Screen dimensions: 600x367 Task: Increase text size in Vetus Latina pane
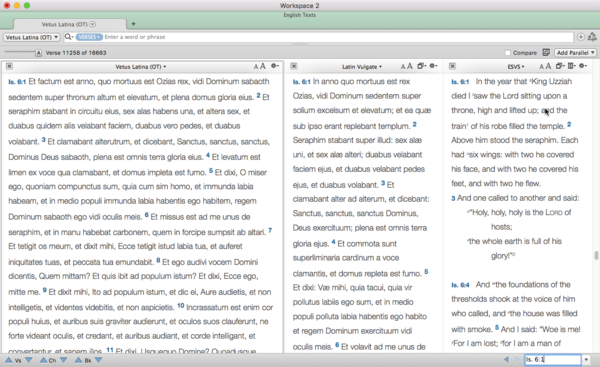click(262, 66)
